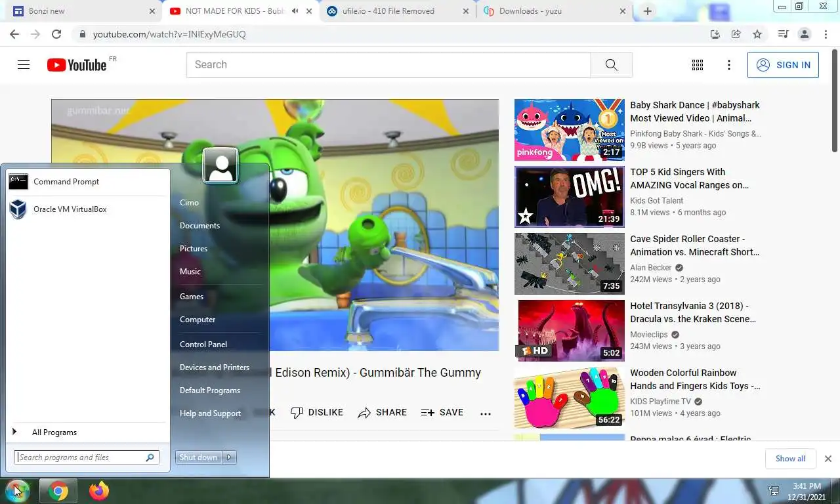Launch Firefox from the taskbar
Viewport: 840px width, 504px height.
[99, 491]
